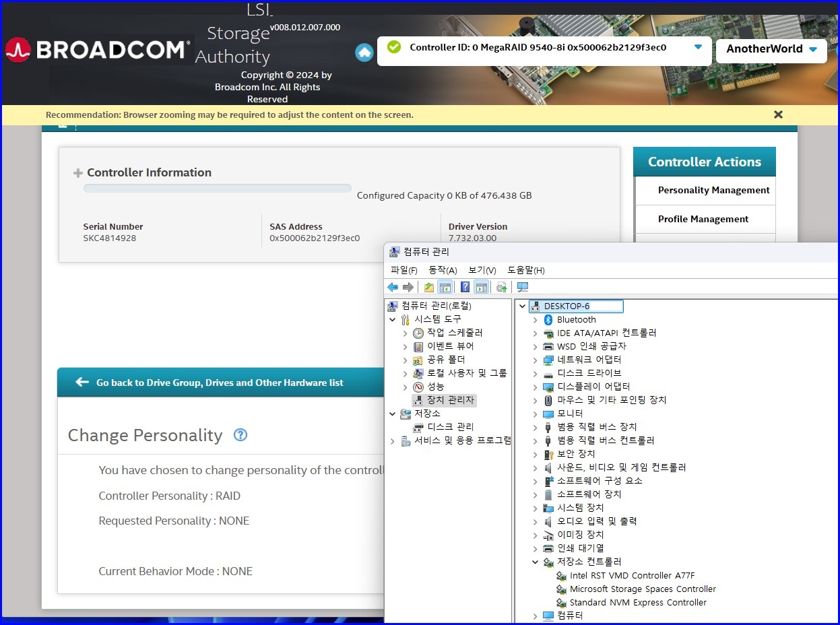Expand the 서비스 및 응용 프로그램 node
This screenshot has height=625, width=840.
pos(393,441)
